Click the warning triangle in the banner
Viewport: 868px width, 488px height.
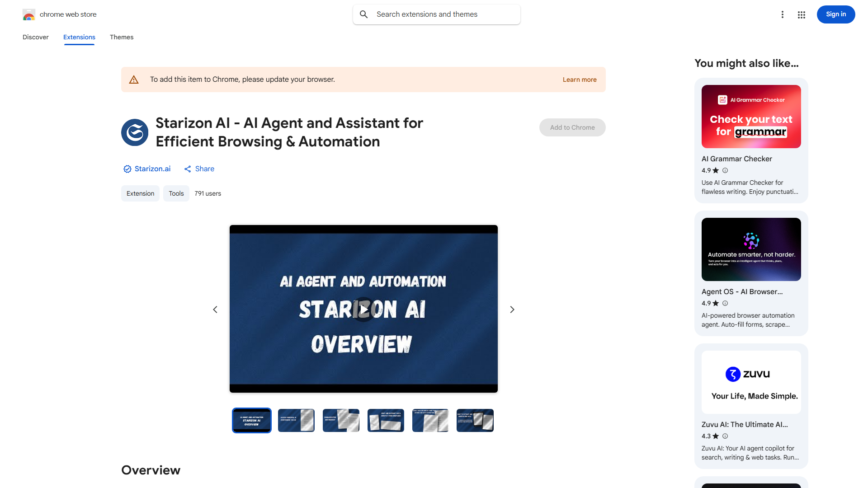click(134, 79)
